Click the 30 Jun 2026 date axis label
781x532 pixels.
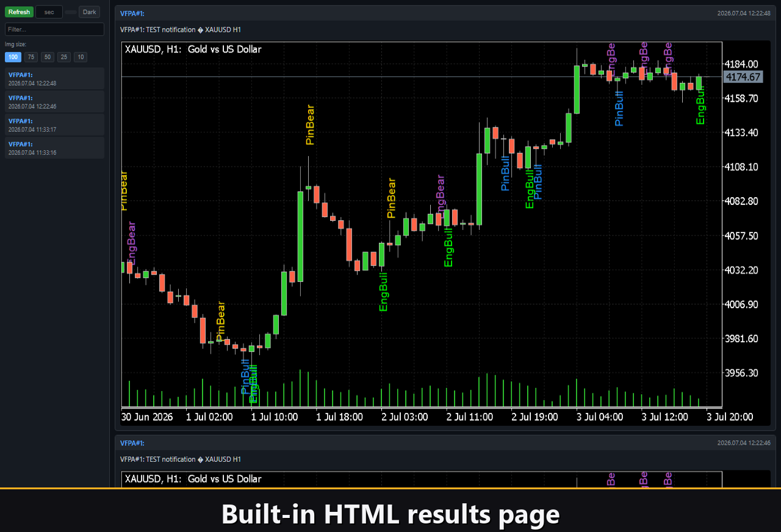point(147,417)
